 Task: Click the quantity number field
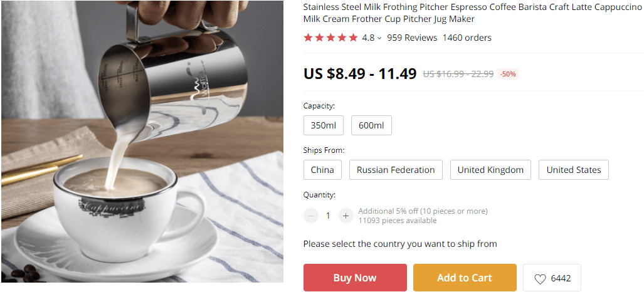328,216
